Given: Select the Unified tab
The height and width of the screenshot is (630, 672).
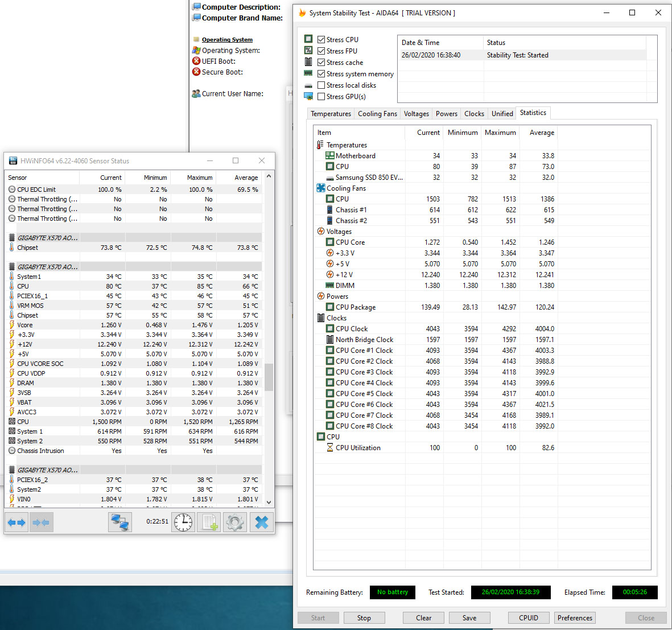Looking at the screenshot, I should 502,114.
